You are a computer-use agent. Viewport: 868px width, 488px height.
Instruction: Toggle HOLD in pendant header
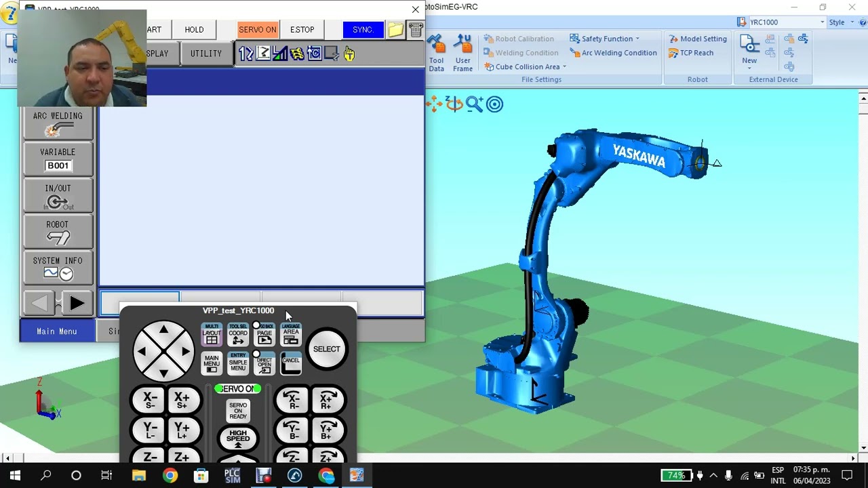point(194,30)
